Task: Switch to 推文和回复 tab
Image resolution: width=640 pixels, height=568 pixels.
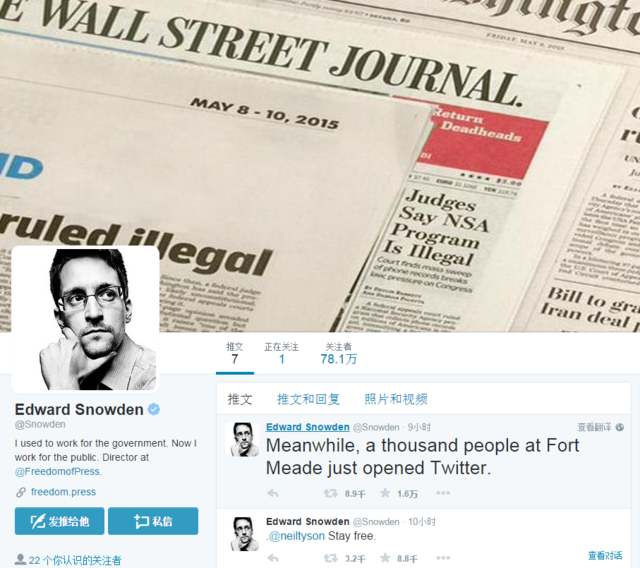Action: (309, 399)
